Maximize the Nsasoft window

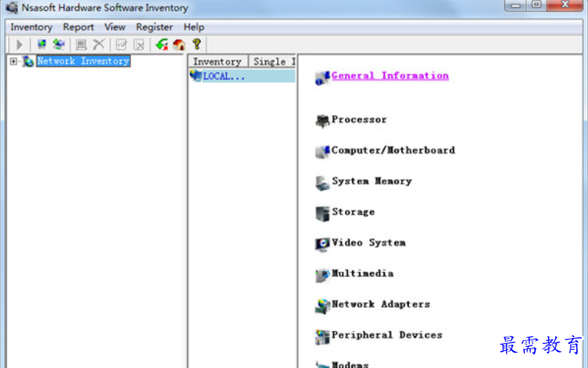point(536,5)
